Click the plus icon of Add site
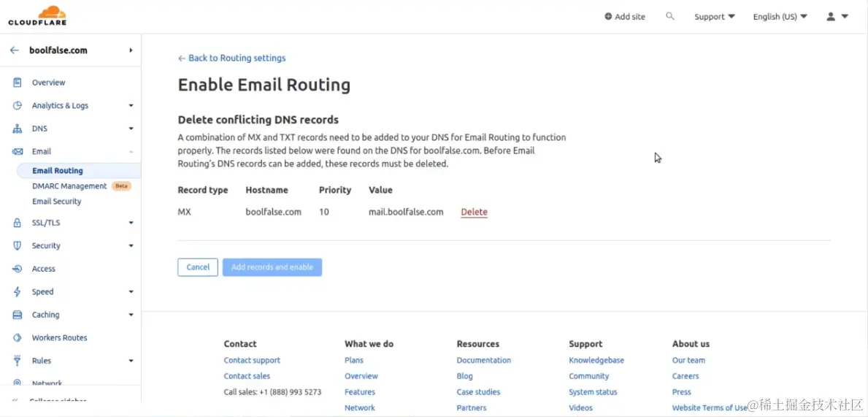Image resolution: width=868 pixels, height=417 pixels. click(608, 17)
